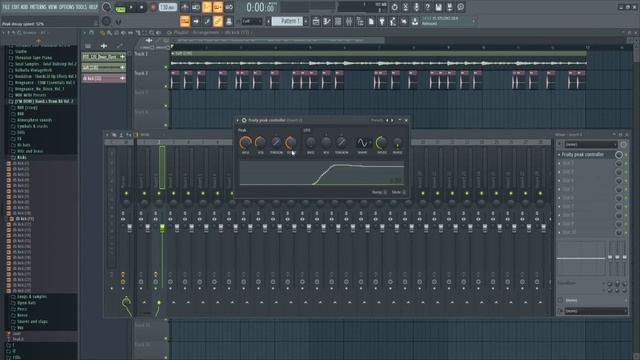Screen dimensions: 640x360
Task: Click the transport play button
Action: [x=131, y=7]
